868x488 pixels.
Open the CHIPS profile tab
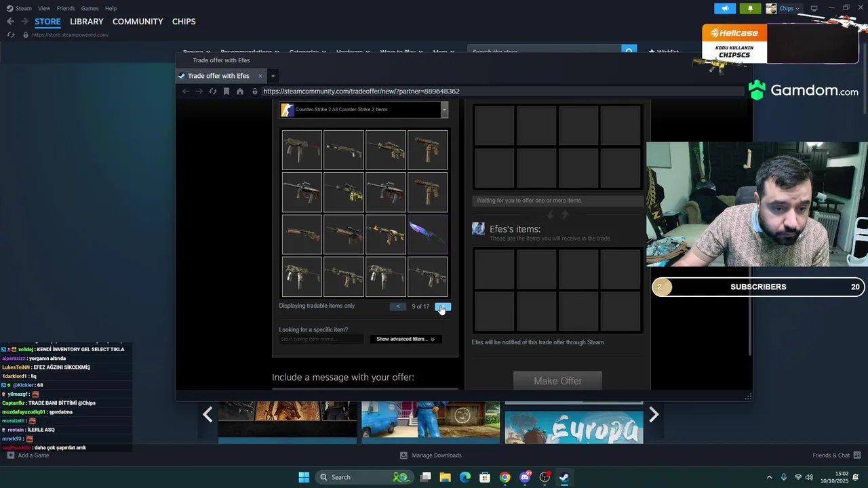click(x=184, y=22)
